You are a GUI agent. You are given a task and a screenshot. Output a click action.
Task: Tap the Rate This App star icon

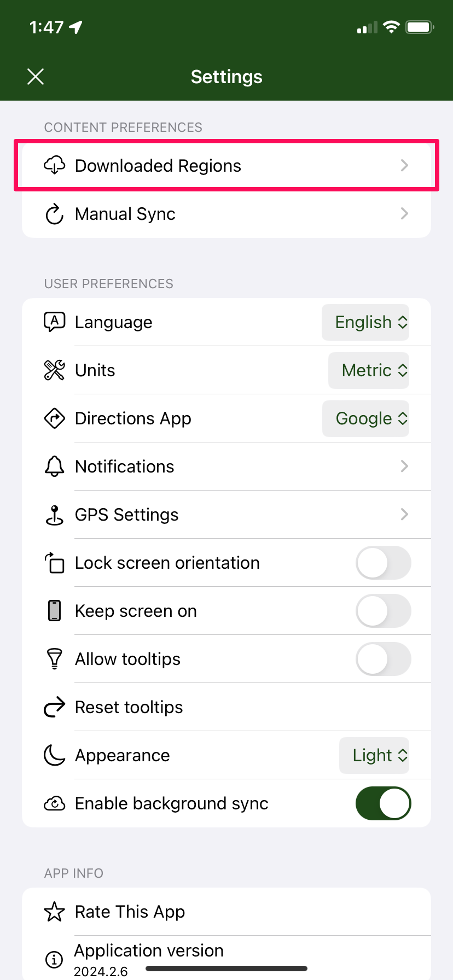click(x=54, y=912)
